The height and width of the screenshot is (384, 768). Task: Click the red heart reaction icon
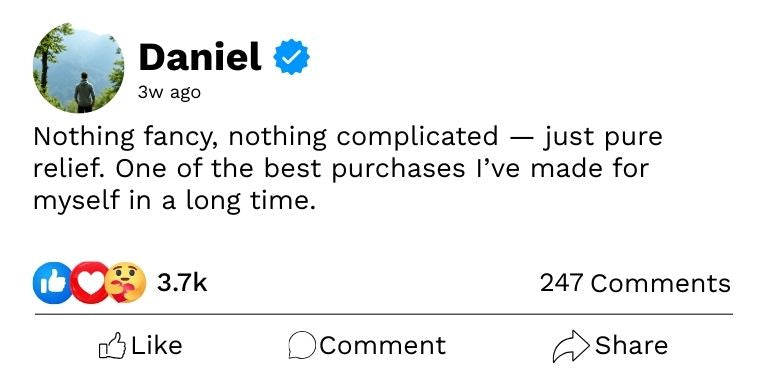(91, 283)
